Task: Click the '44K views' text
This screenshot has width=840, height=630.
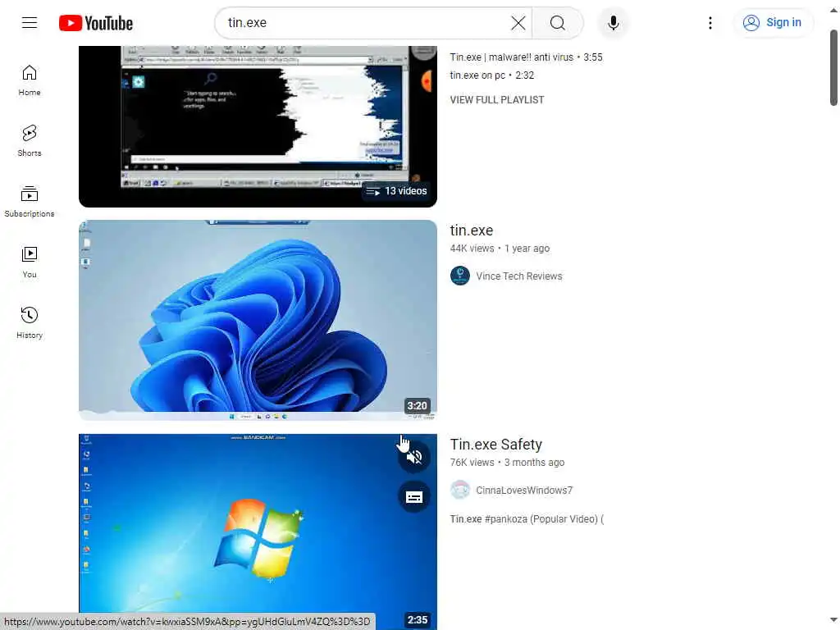Action: coord(472,249)
